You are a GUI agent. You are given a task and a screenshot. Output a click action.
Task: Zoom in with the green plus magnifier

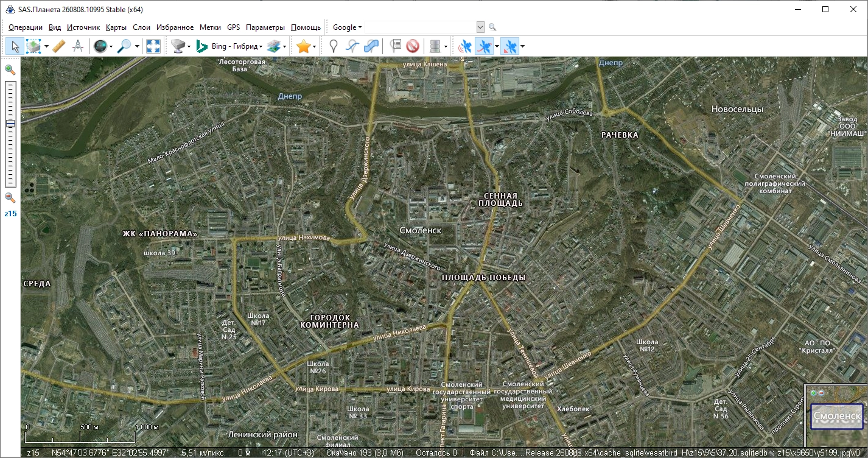tap(10, 69)
